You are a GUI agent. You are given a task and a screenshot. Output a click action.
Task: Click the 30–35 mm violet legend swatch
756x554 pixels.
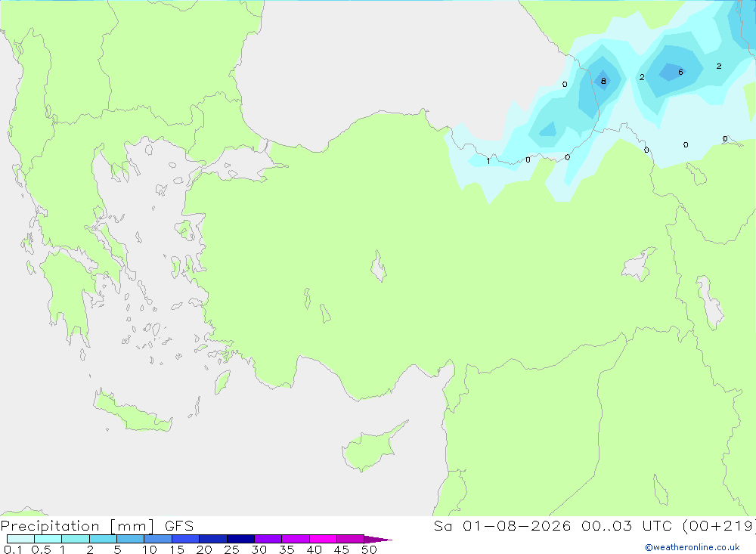coord(268,539)
